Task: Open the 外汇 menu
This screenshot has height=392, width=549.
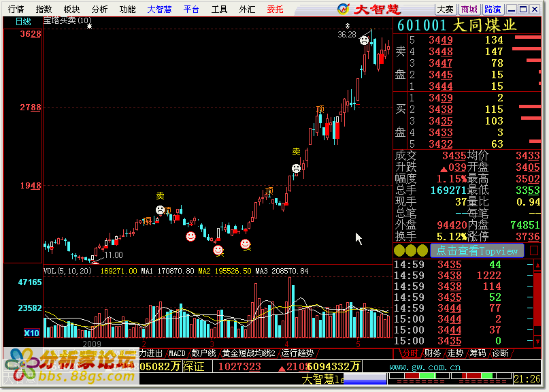Action: pyautogui.click(x=247, y=9)
